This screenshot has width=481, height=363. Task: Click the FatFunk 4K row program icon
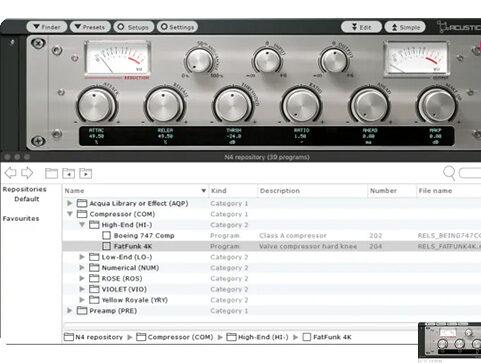(106, 246)
